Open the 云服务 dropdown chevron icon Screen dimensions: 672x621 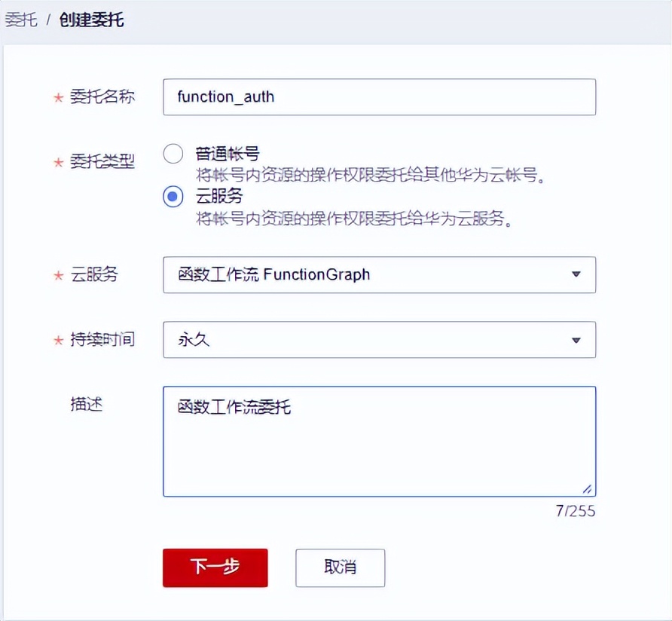coord(578,275)
